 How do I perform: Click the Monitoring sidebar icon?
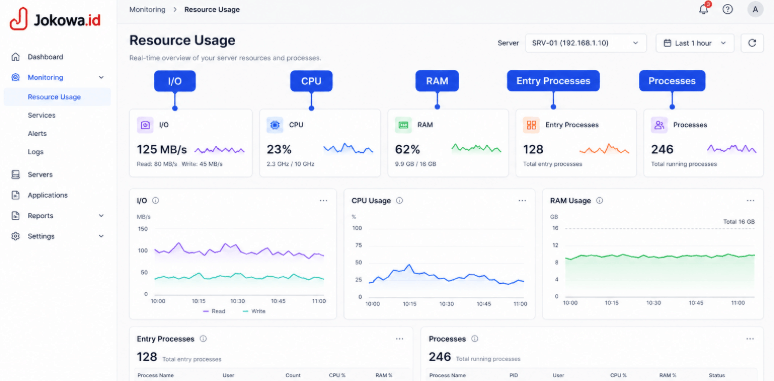(16, 77)
